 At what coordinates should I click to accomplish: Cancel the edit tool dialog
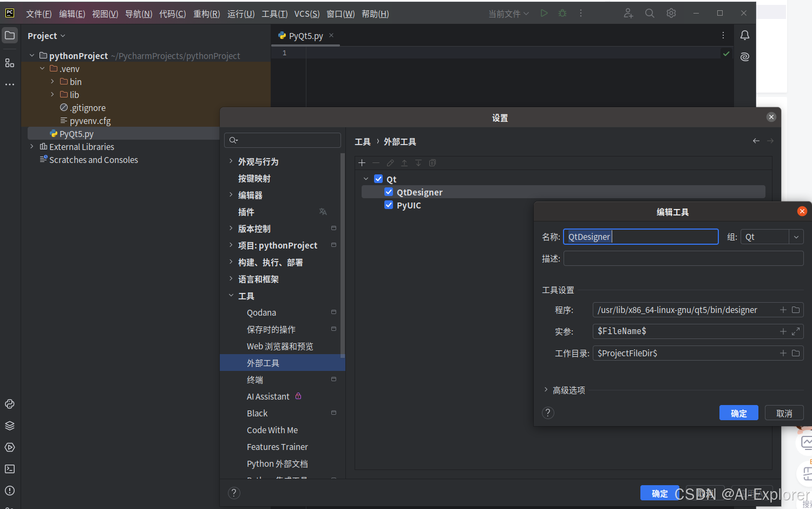pyautogui.click(x=784, y=413)
